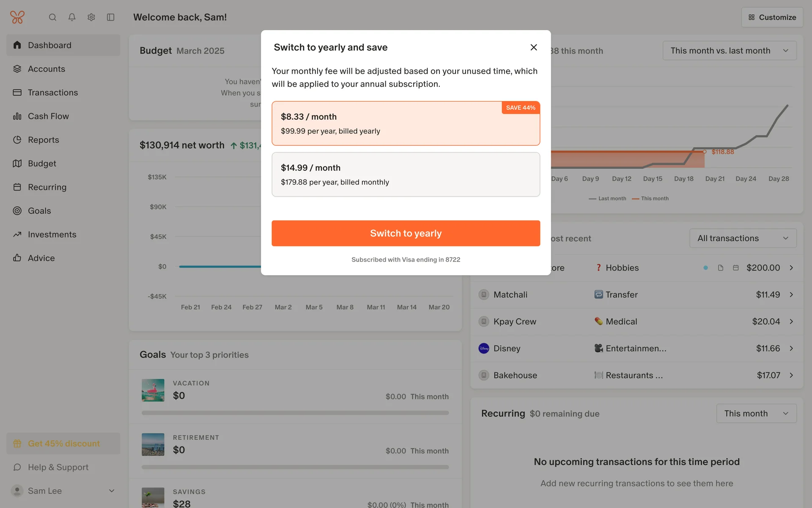The height and width of the screenshot is (508, 812).
Task: Open Cash Flow in sidebar
Action: (x=48, y=116)
